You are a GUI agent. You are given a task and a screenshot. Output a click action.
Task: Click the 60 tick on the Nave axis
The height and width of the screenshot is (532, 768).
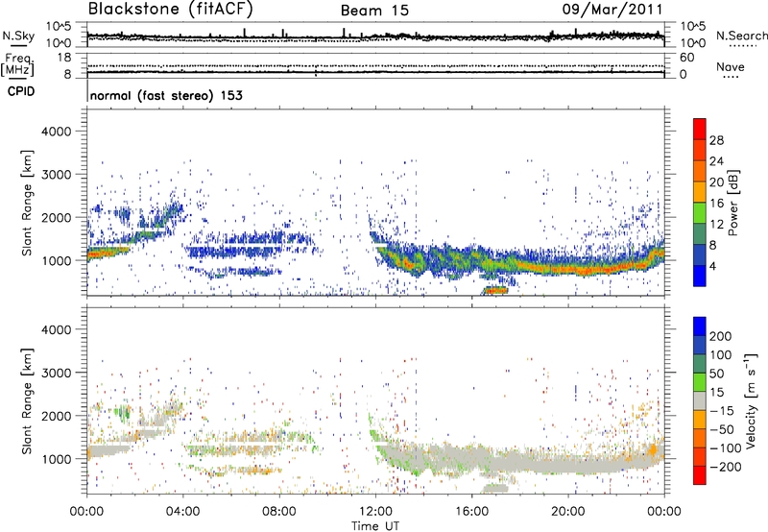[687, 58]
